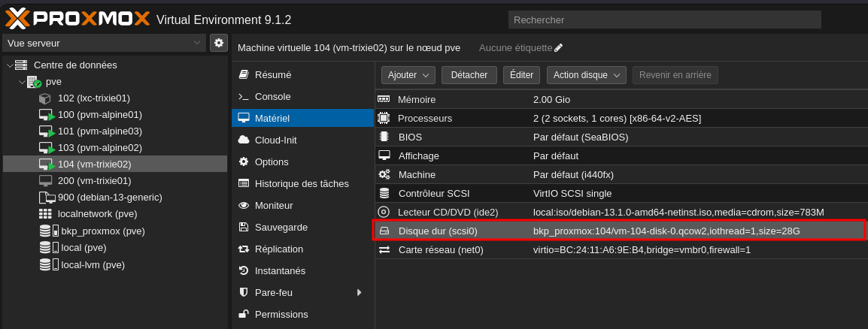
Task: Click the debian-13-generic template icon
Action: [x=47, y=198]
